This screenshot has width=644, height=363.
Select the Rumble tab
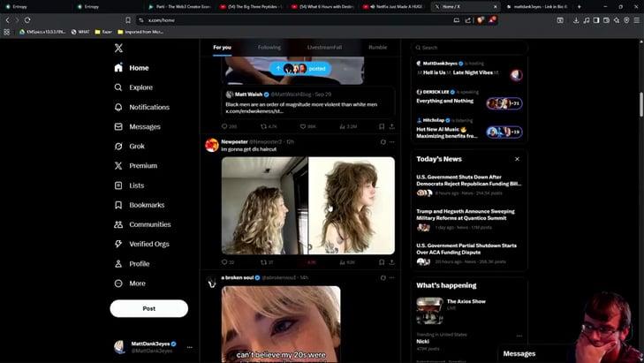pyautogui.click(x=378, y=48)
